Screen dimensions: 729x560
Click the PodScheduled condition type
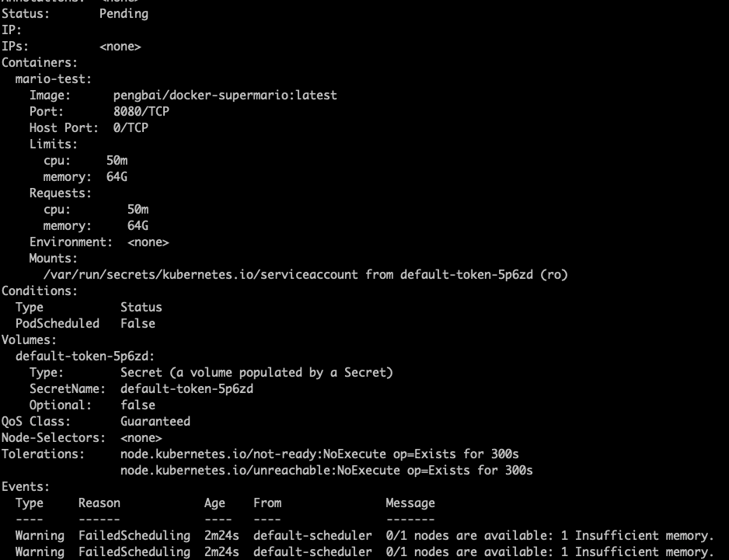58,323
